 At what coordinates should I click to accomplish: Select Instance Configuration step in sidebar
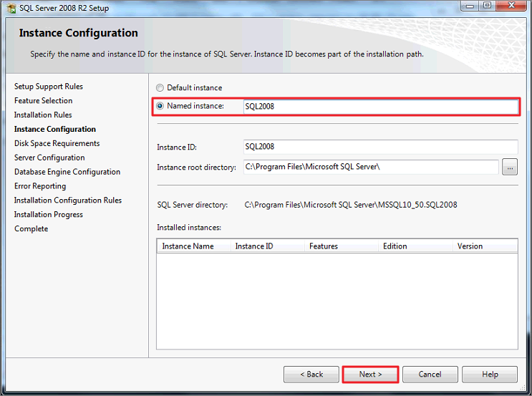point(55,130)
